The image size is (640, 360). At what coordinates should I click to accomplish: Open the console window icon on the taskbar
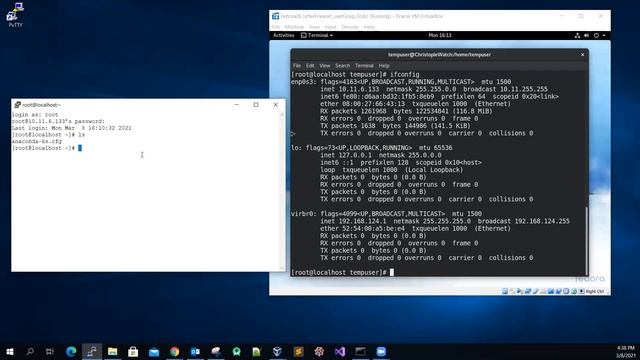(x=360, y=351)
